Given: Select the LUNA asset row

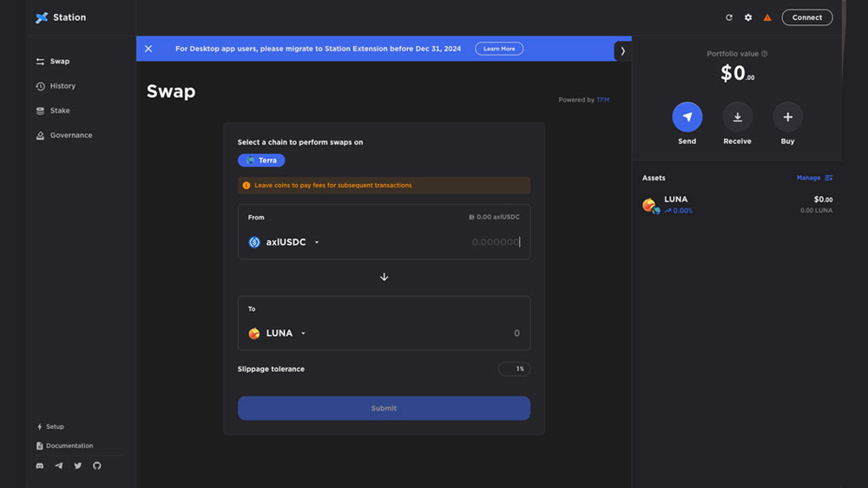Looking at the screenshot, I should click(737, 205).
